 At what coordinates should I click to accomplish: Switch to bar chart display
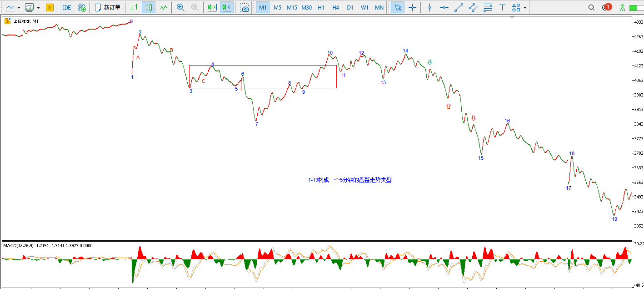pyautogui.click(x=134, y=7)
